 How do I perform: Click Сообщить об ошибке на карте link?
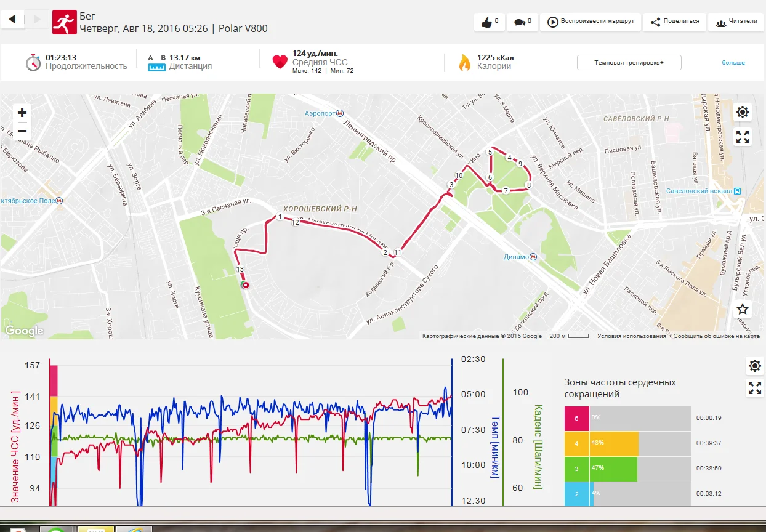(x=716, y=336)
